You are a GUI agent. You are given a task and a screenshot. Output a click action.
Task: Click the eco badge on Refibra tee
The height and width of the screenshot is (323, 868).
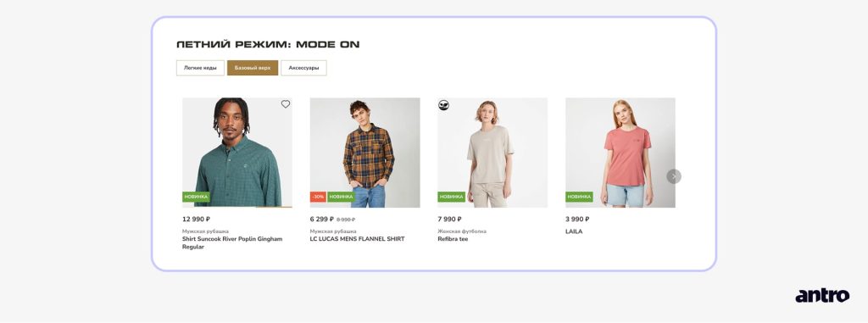coord(443,105)
